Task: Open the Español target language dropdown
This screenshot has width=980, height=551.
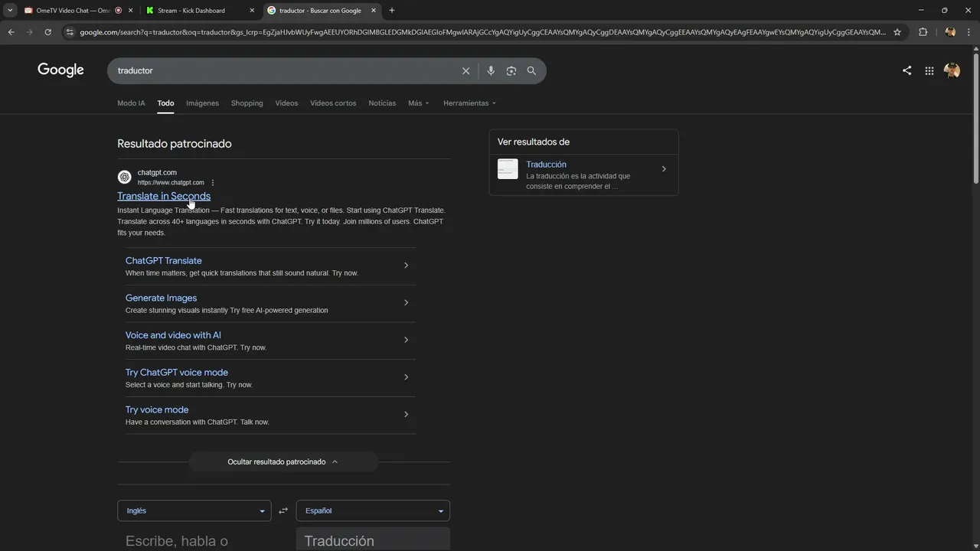Action: 373,510
